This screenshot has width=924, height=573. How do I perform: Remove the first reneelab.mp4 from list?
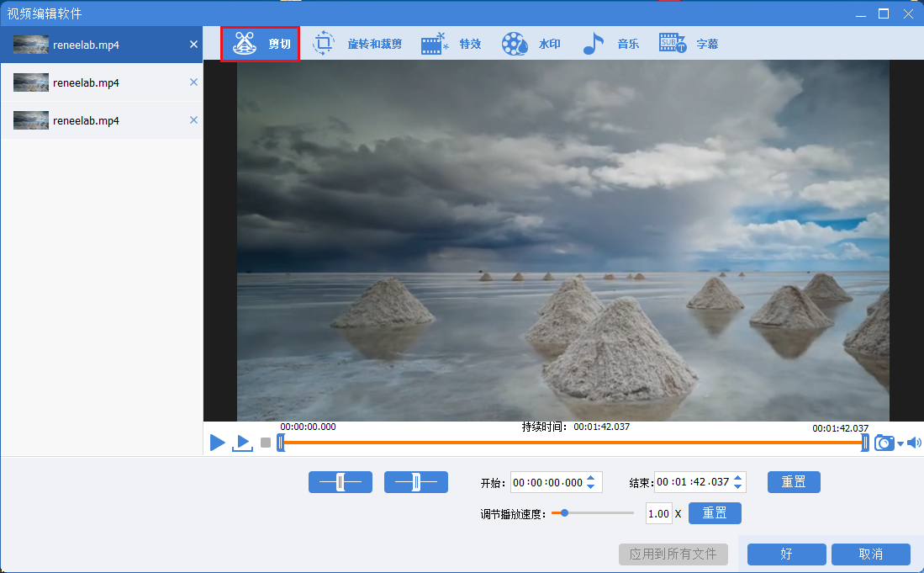coord(193,45)
